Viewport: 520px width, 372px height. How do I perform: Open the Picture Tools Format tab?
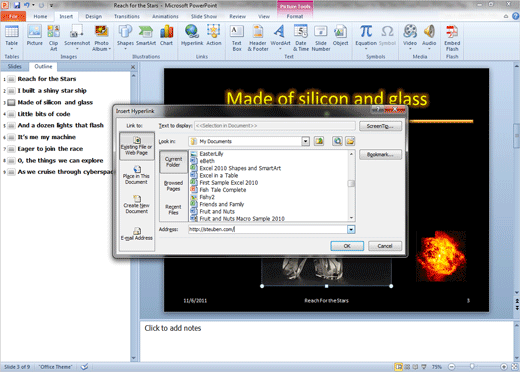(x=295, y=16)
